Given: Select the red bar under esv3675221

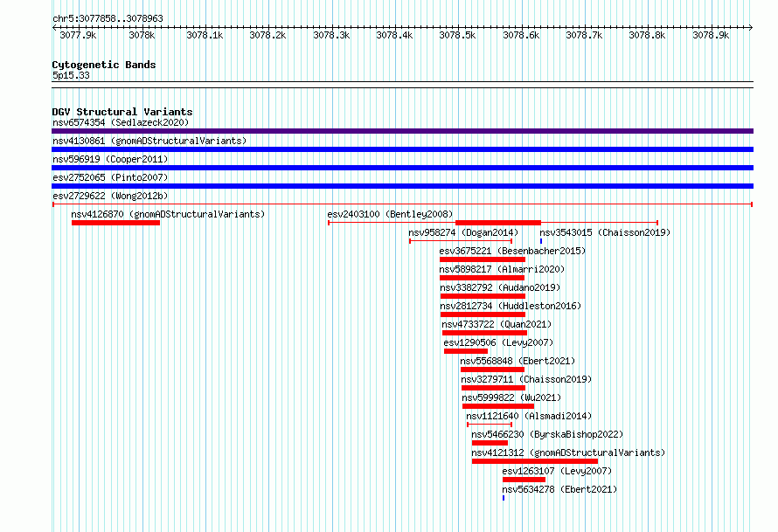Looking at the screenshot, I should pyautogui.click(x=483, y=259).
